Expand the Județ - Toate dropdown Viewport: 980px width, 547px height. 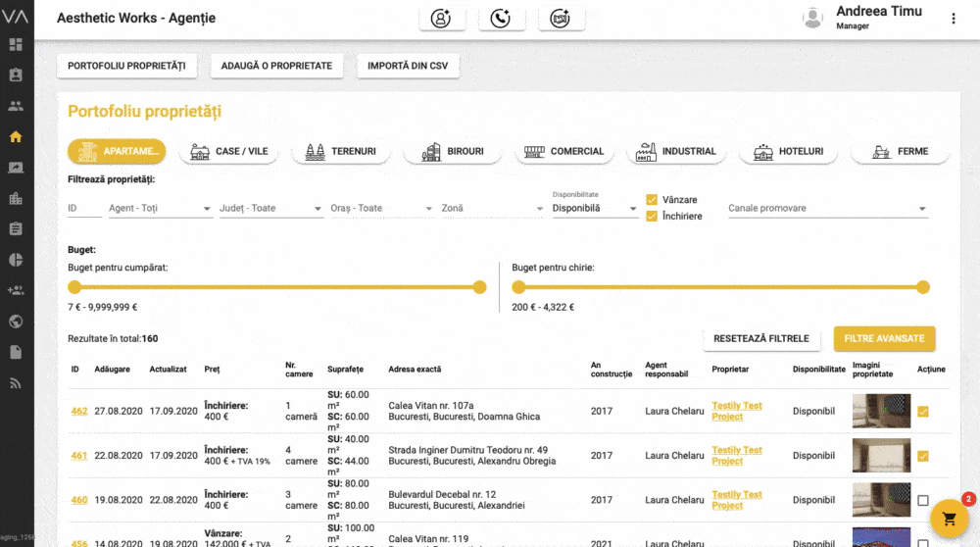pyautogui.click(x=271, y=209)
